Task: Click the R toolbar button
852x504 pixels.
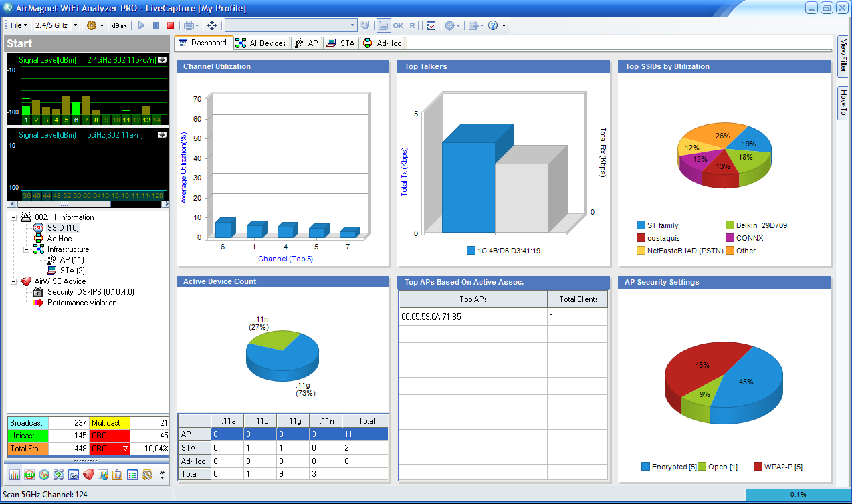Action: (x=413, y=25)
